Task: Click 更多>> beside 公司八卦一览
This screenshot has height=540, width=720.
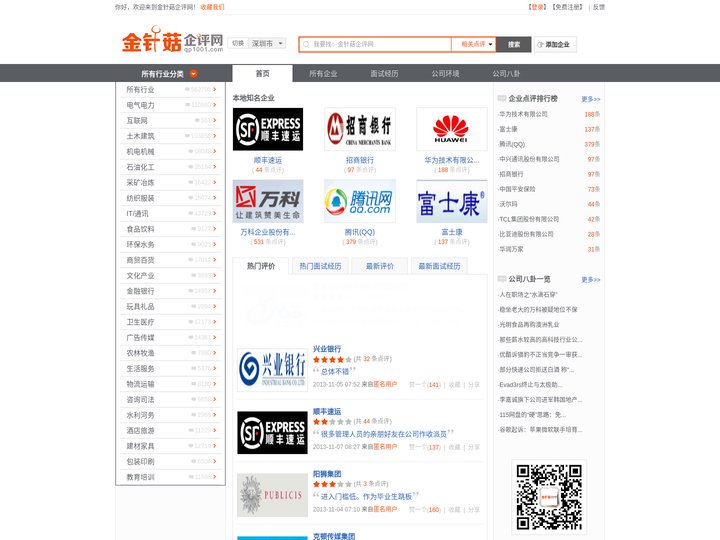Action: 591,280
